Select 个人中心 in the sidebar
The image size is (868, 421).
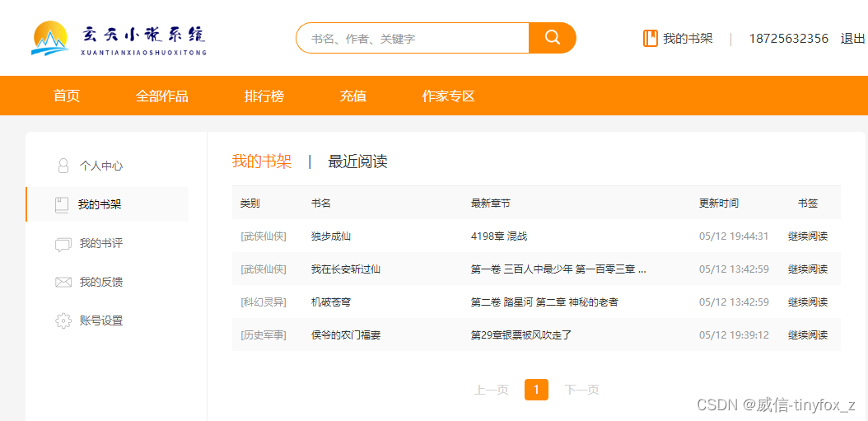(100, 166)
